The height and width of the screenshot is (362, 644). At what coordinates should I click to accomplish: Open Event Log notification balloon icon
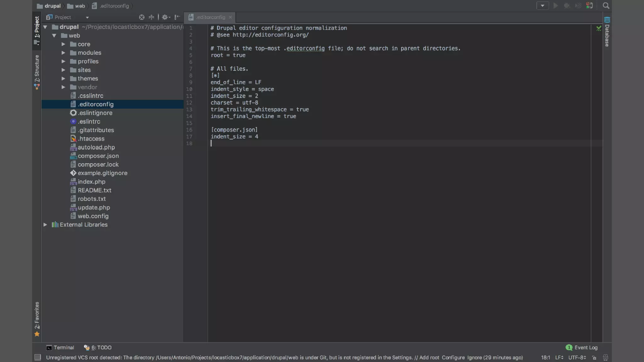click(x=569, y=347)
